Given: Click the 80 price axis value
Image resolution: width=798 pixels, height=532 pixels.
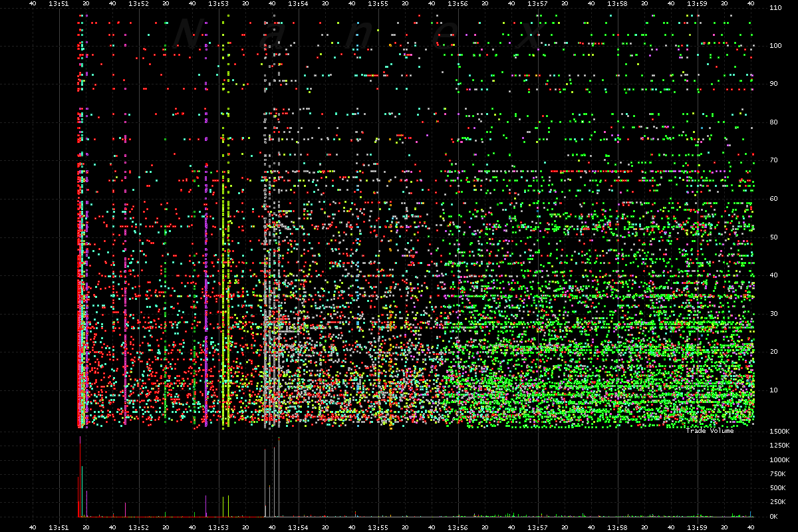Looking at the screenshot, I should coord(773,122).
